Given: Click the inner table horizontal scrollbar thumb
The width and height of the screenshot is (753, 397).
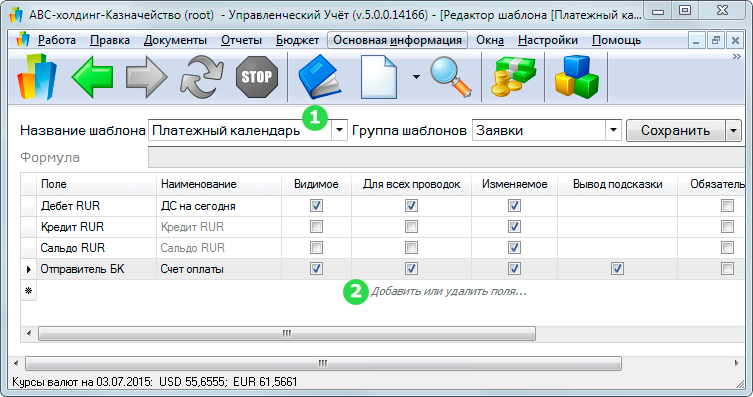Looking at the screenshot, I should [287, 333].
